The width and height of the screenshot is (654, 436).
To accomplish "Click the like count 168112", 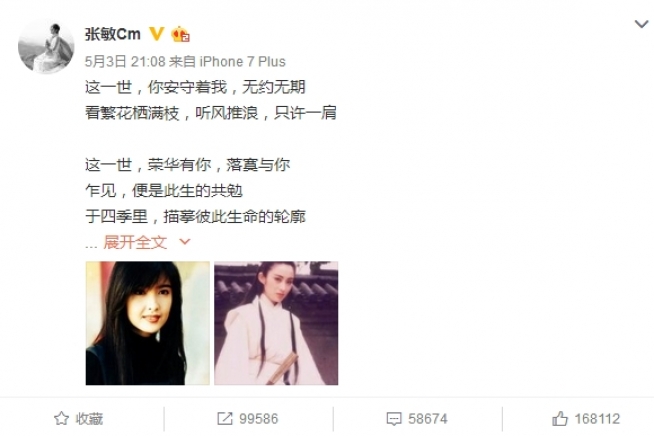I will coord(597,418).
